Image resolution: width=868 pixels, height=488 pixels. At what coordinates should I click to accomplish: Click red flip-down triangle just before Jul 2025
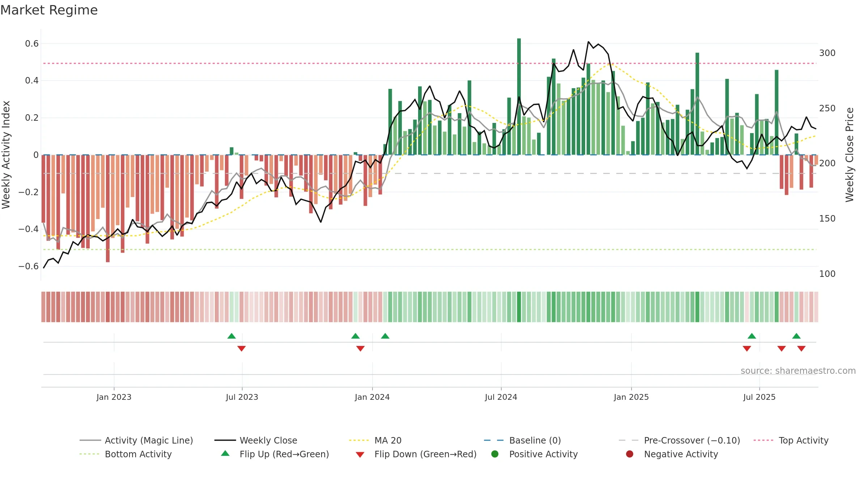[747, 348]
